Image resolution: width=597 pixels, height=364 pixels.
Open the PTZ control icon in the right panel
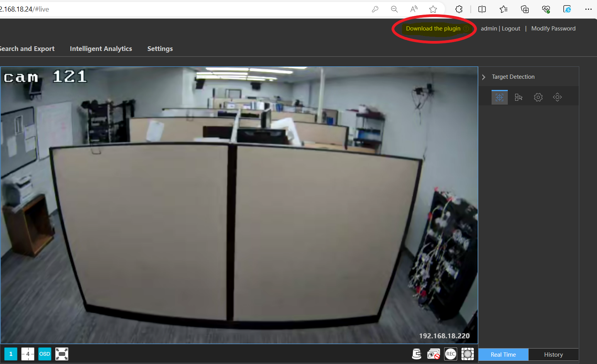(x=557, y=97)
